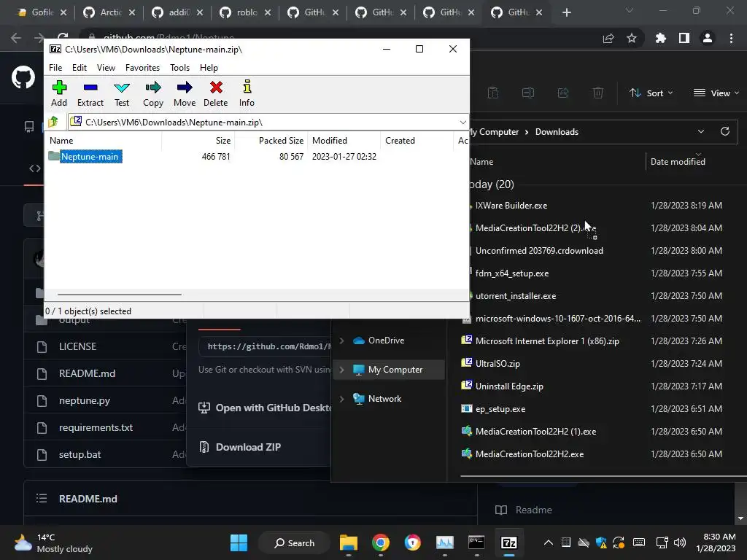Viewport: 747px width, 560px height.
Task: Bookmark the page with the star icon
Action: tap(632, 38)
